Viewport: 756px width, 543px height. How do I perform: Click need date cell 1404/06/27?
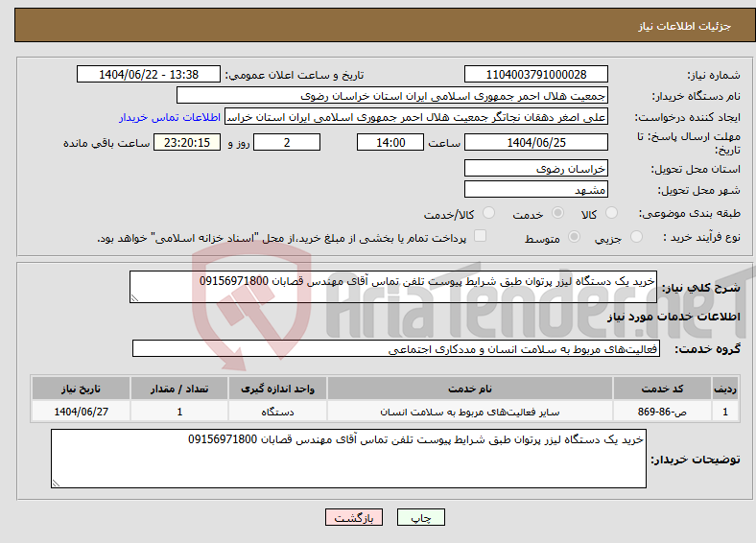(81, 412)
